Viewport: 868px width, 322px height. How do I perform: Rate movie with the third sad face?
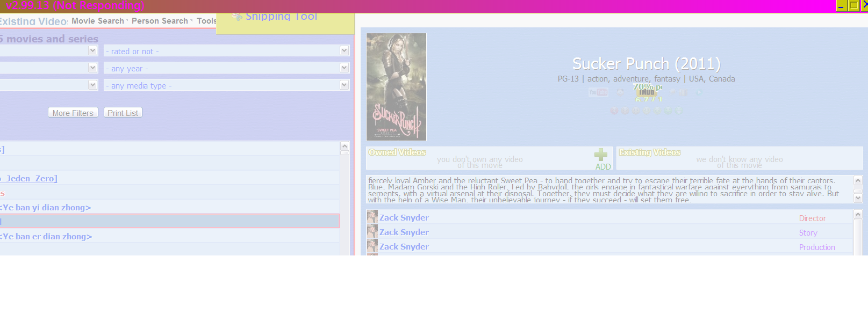point(636,111)
